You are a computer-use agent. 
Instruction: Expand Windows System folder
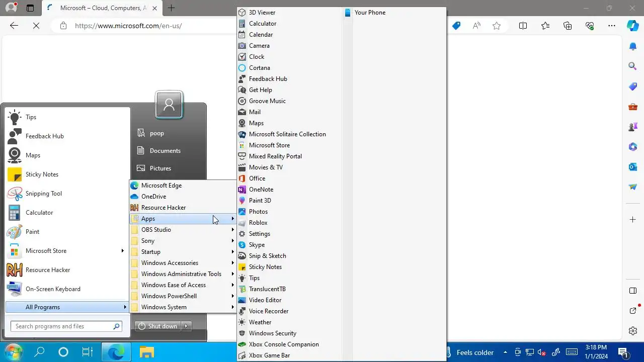[x=183, y=307]
